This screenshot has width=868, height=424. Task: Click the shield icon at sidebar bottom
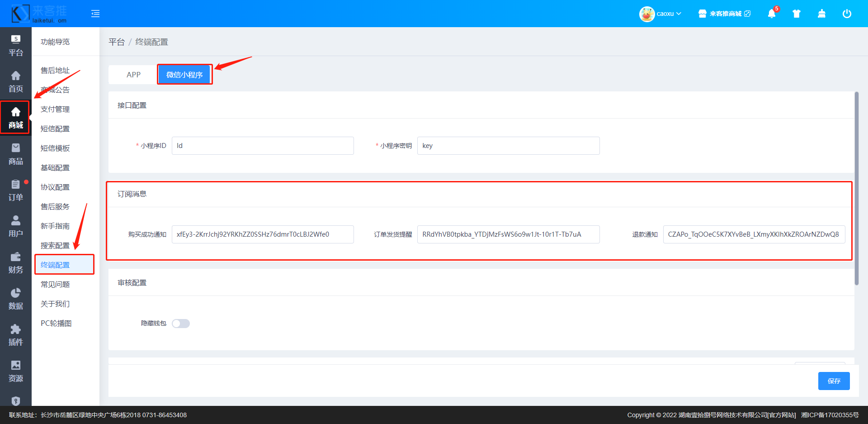click(x=16, y=401)
